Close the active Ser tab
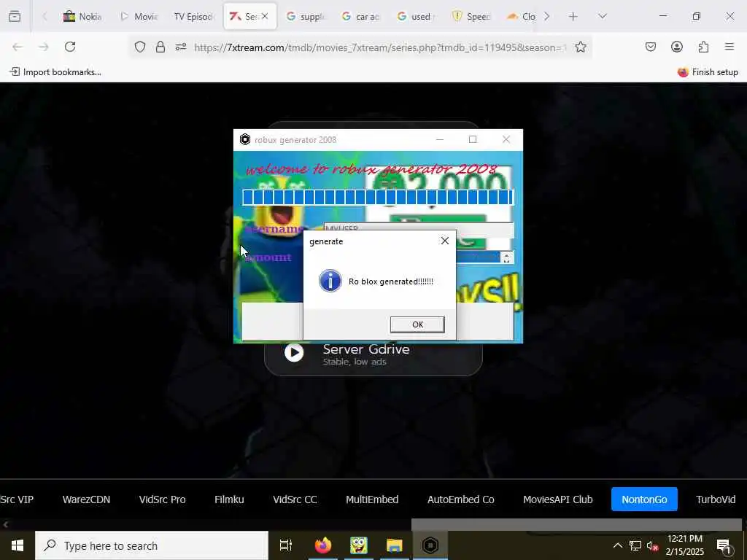Image resolution: width=747 pixels, height=560 pixels. point(265,16)
